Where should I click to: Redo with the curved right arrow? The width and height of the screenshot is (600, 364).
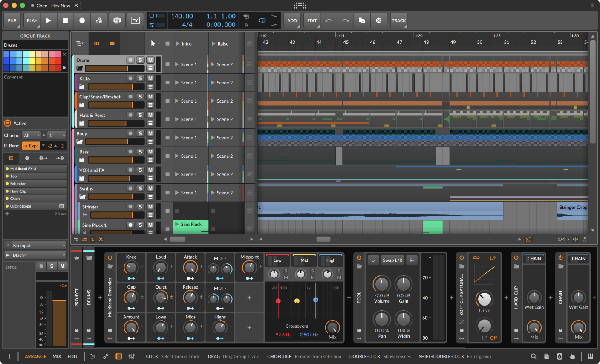[x=345, y=20]
